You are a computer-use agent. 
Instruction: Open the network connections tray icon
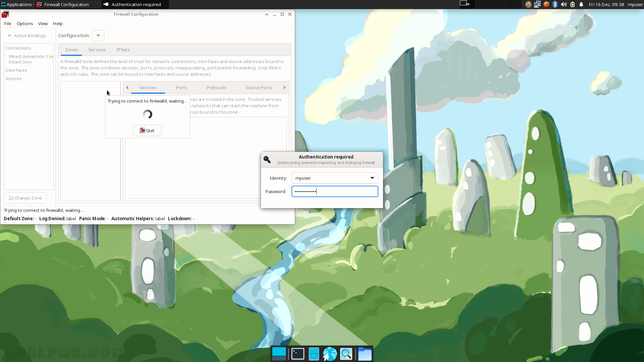(x=537, y=4)
